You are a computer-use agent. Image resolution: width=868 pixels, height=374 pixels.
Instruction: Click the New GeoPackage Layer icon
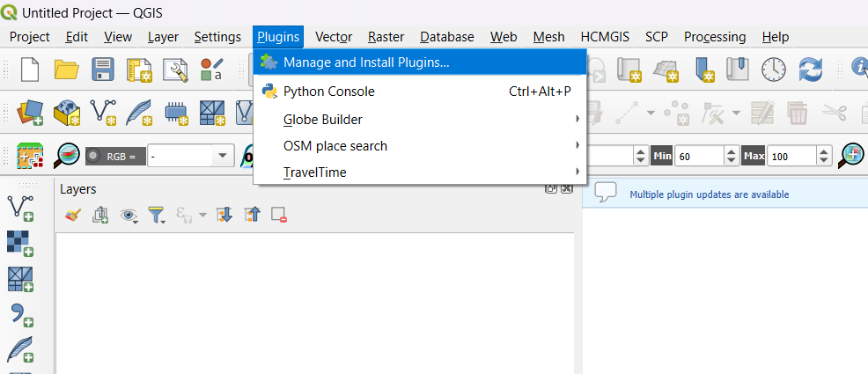pyautogui.click(x=66, y=113)
